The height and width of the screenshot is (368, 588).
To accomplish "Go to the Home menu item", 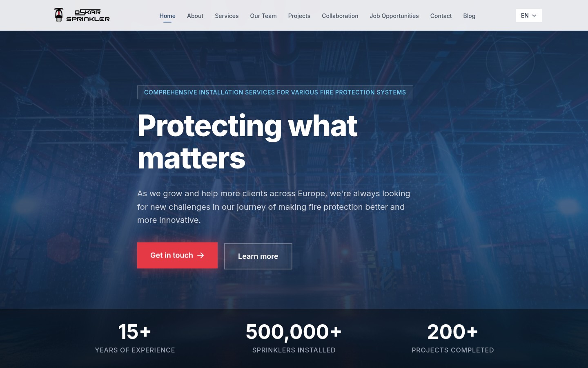I will [167, 16].
